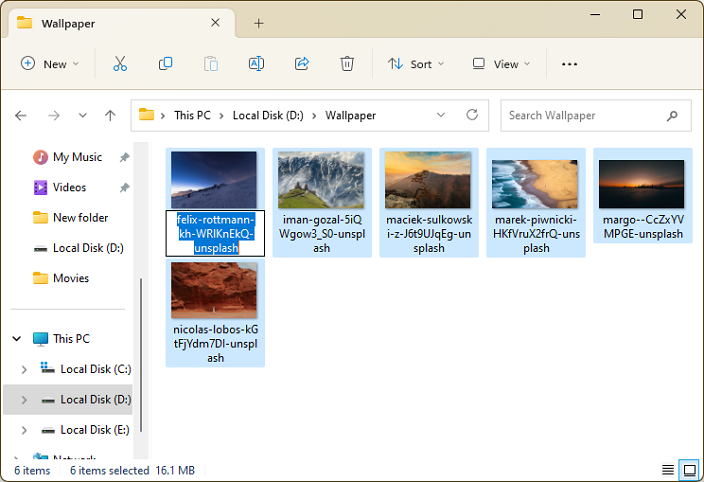Select the nicolas-lobos red rocks thumbnail

click(x=214, y=290)
